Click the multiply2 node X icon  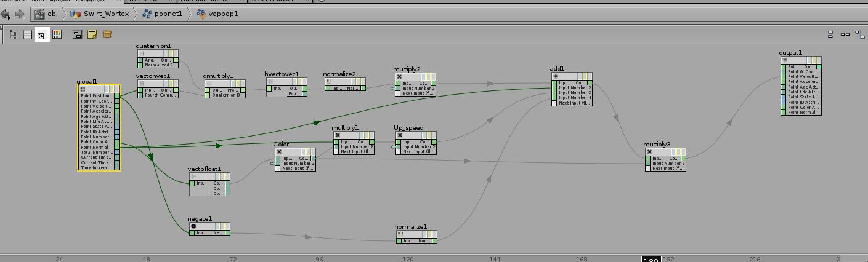pos(399,76)
